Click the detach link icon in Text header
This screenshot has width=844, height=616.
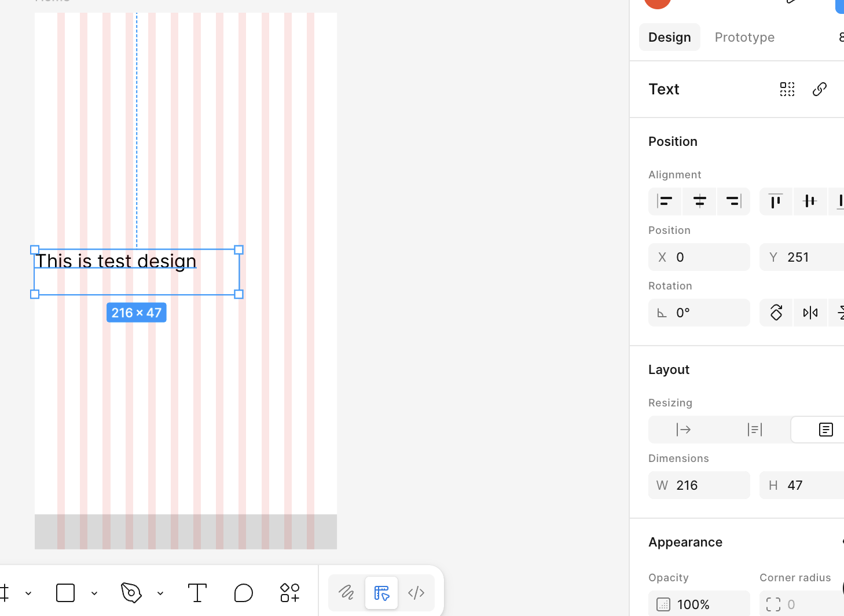[819, 89]
